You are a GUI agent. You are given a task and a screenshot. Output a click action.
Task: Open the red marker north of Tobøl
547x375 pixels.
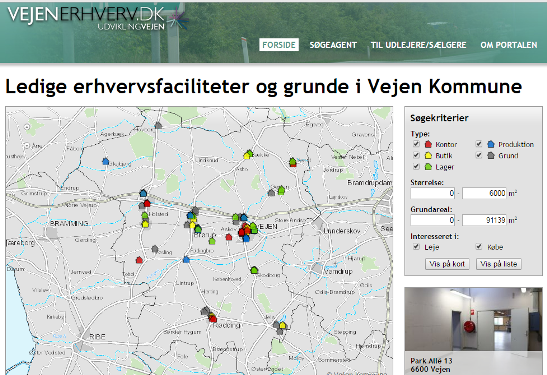(x=139, y=260)
